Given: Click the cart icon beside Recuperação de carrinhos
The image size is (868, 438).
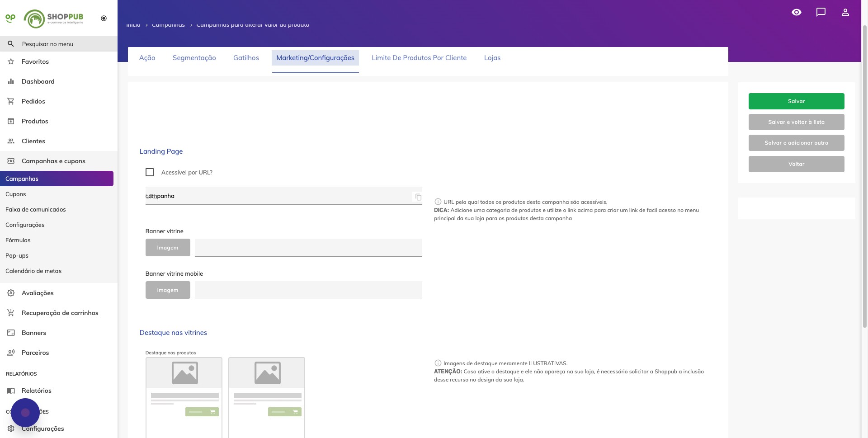Looking at the screenshot, I should [x=11, y=313].
